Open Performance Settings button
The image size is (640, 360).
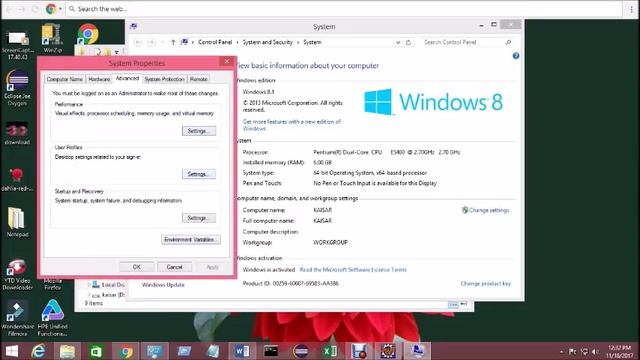(x=199, y=131)
